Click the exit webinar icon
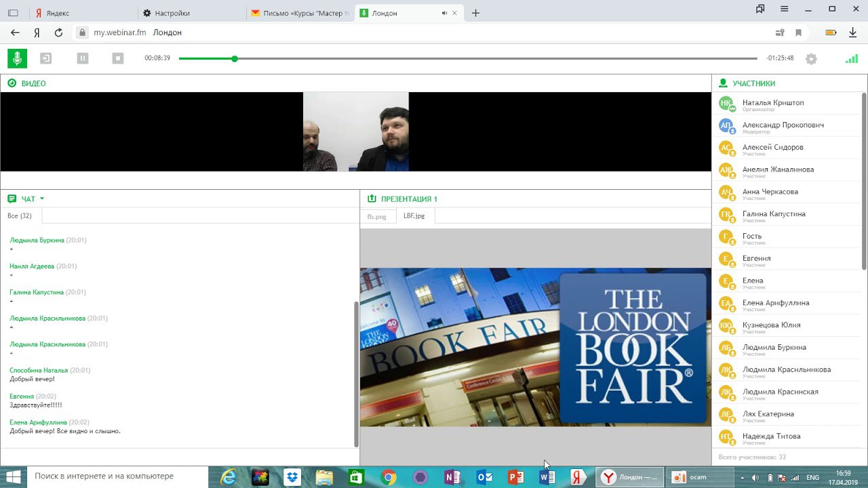This screenshot has width=868, height=488. (45, 58)
